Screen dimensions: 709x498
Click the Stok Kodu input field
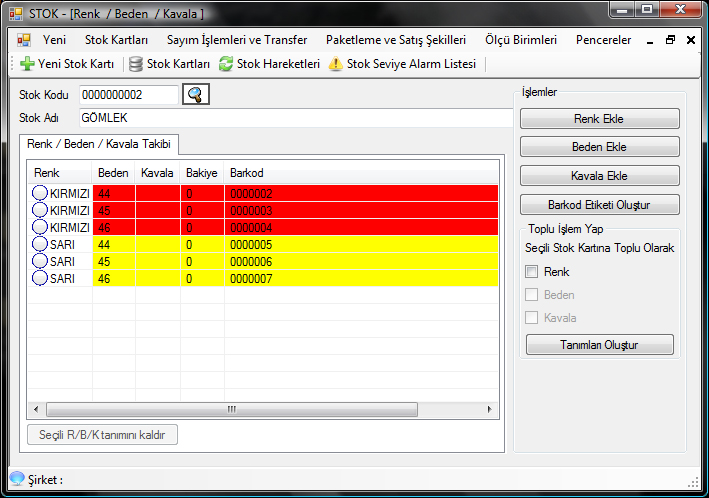127,95
